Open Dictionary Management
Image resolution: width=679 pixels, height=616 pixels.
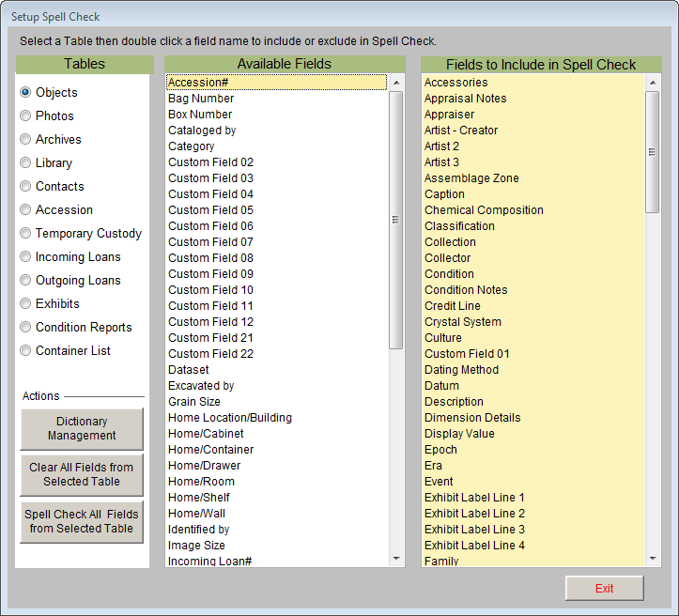(82, 429)
